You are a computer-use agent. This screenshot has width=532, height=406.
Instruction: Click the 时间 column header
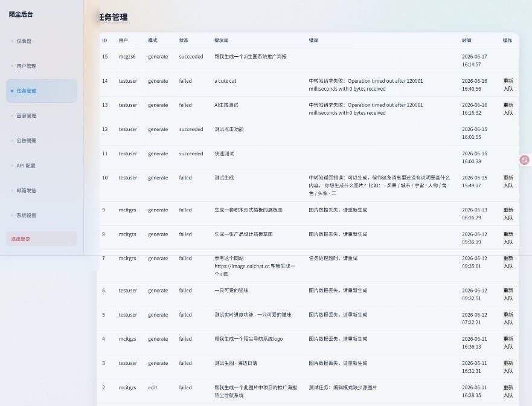click(x=467, y=40)
